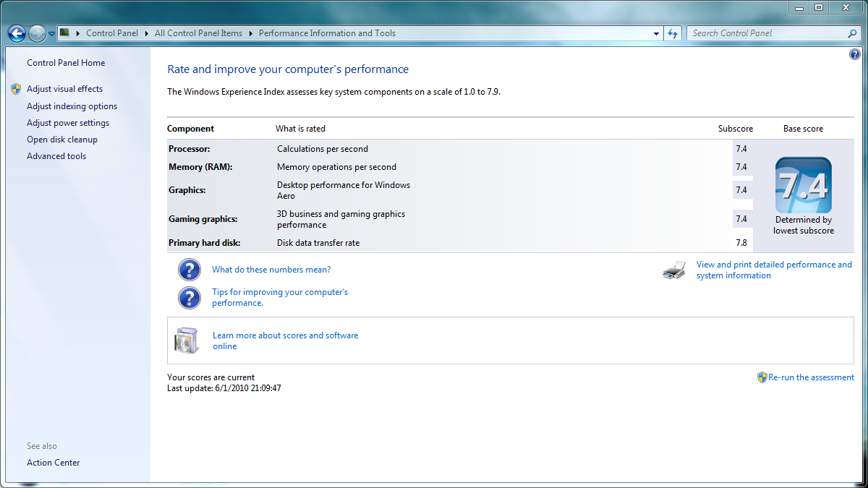This screenshot has width=868, height=488.
Task: Click the shield icon beside Adjust visual effects
Action: tap(16, 89)
